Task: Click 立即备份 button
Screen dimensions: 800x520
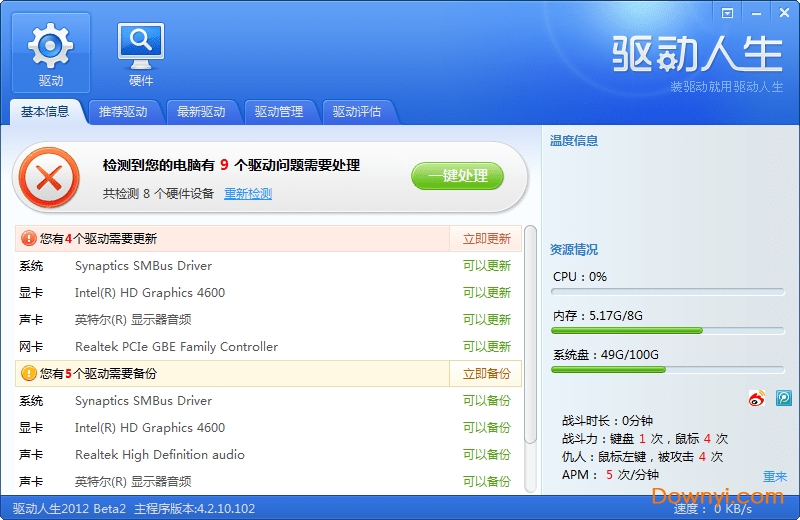Action: pyautogui.click(x=486, y=374)
